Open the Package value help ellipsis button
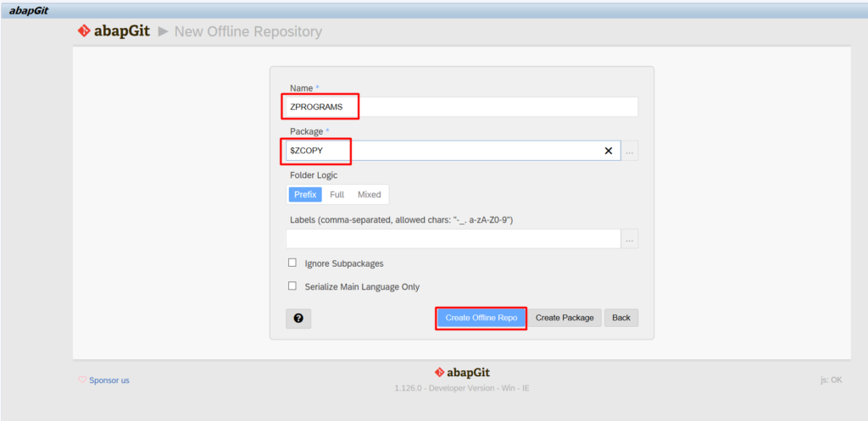Screen dimensions: 868x421 630,152
